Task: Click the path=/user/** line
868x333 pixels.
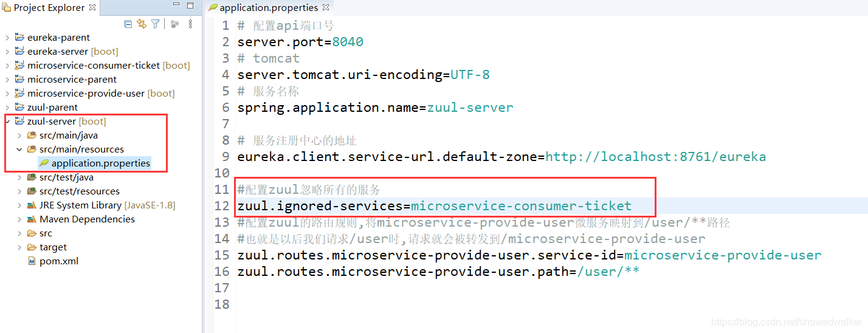Action: pos(438,272)
